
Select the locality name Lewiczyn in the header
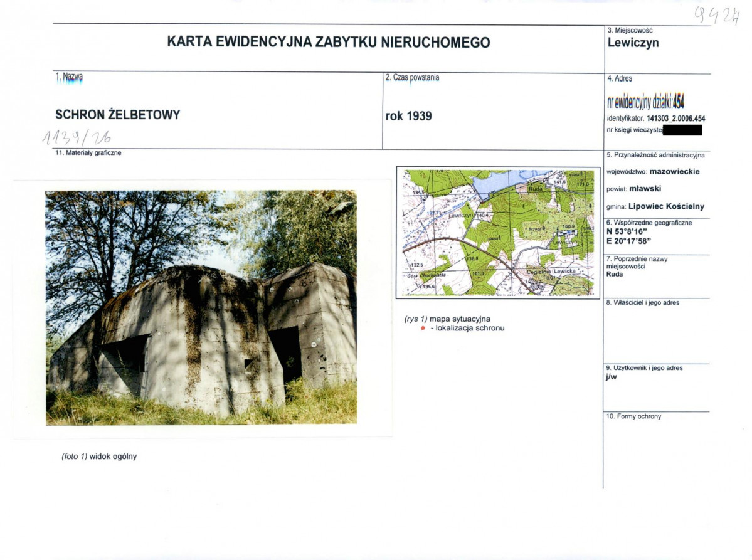(x=633, y=43)
